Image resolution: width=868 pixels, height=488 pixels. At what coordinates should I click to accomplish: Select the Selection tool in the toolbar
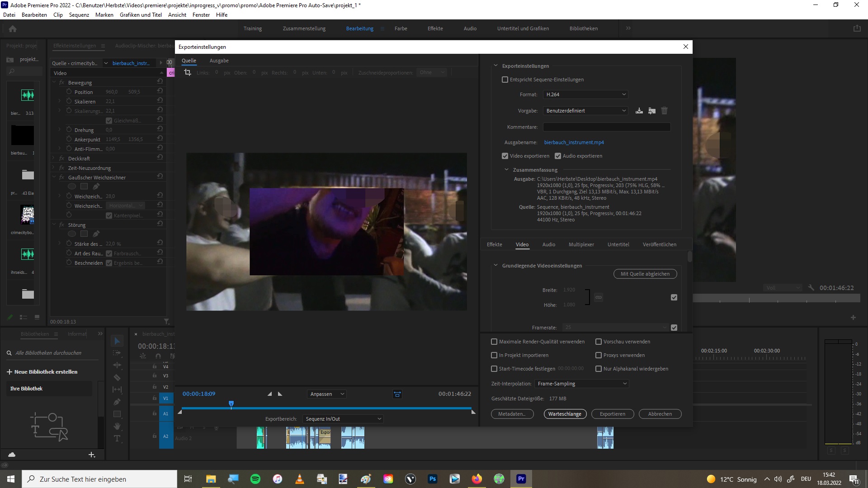point(117,341)
